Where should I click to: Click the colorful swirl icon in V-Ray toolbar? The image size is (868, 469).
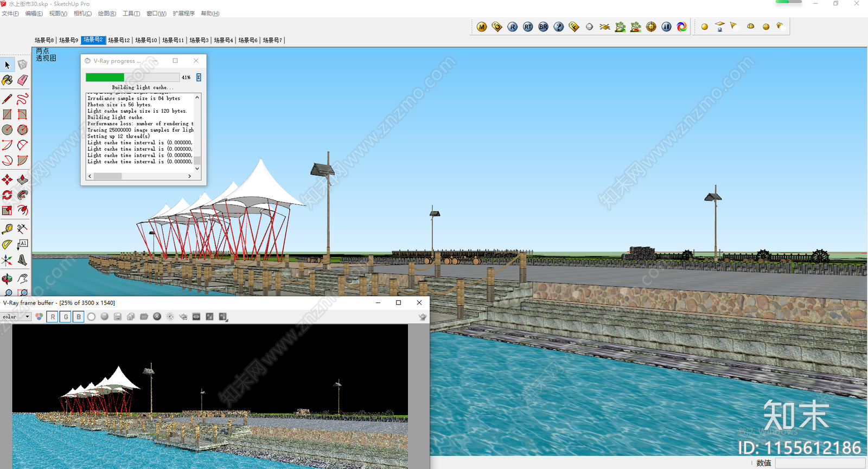coord(682,27)
